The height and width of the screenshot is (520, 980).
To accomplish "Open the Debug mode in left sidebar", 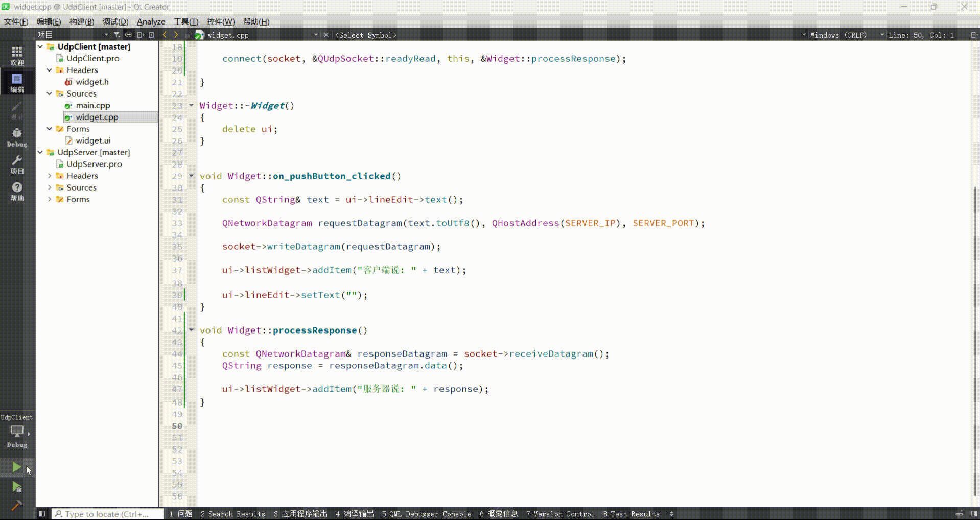I will pos(17,137).
